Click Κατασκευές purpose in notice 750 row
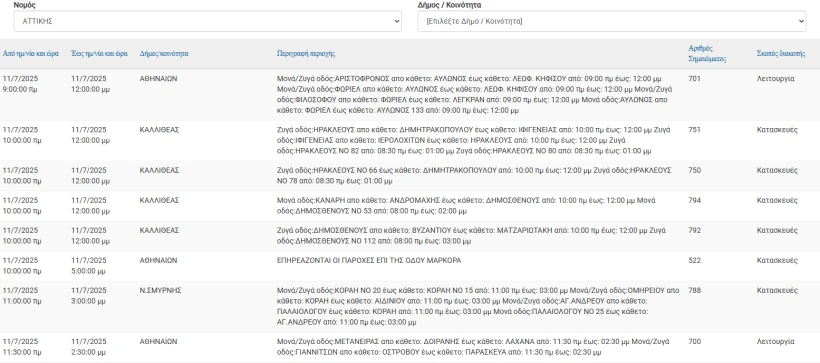The height and width of the screenshot is (363, 820). pyautogui.click(x=777, y=171)
